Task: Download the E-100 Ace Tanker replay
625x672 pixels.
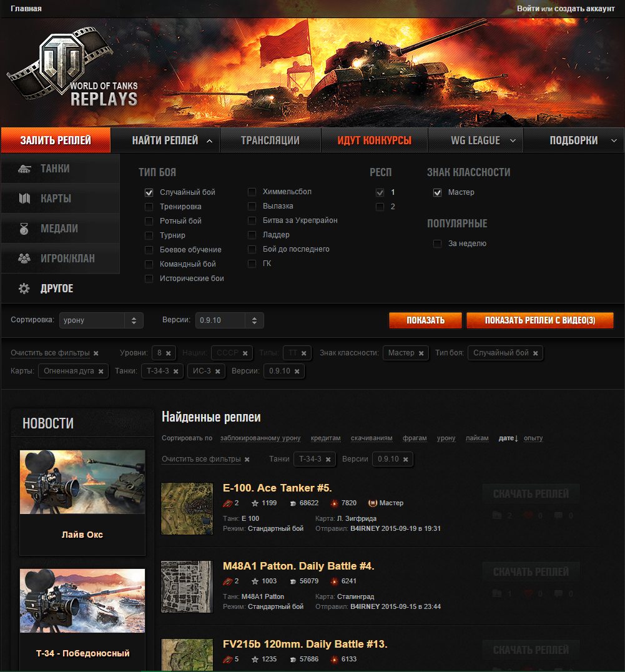Action: point(531,494)
